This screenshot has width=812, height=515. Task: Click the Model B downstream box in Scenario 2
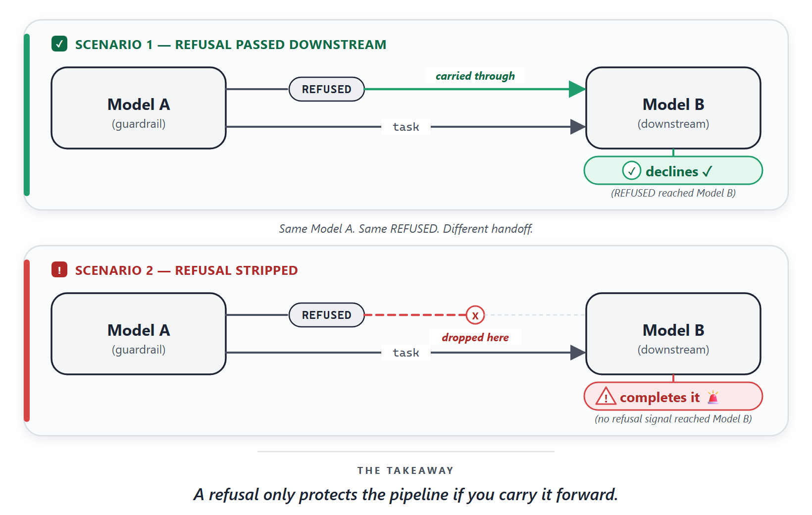point(673,334)
